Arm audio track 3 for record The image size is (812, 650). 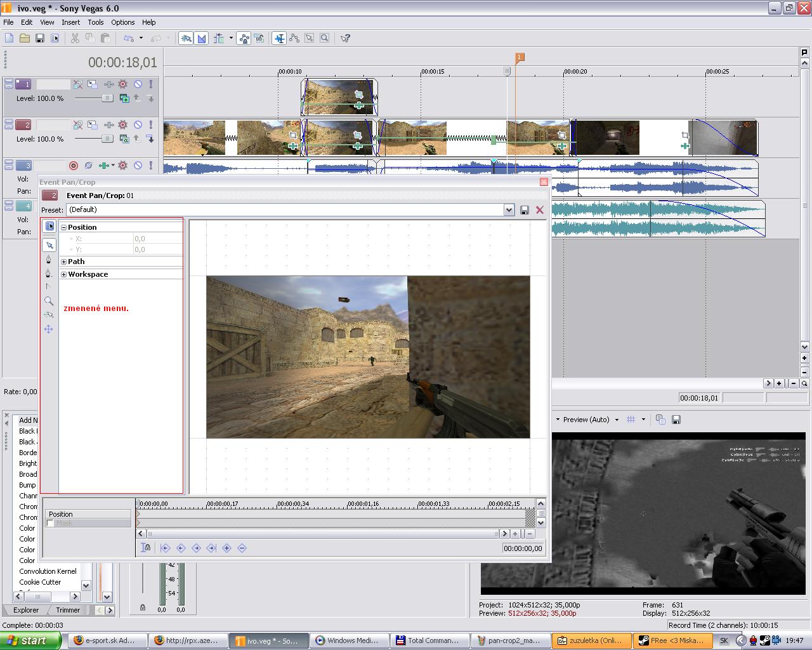tap(74, 166)
